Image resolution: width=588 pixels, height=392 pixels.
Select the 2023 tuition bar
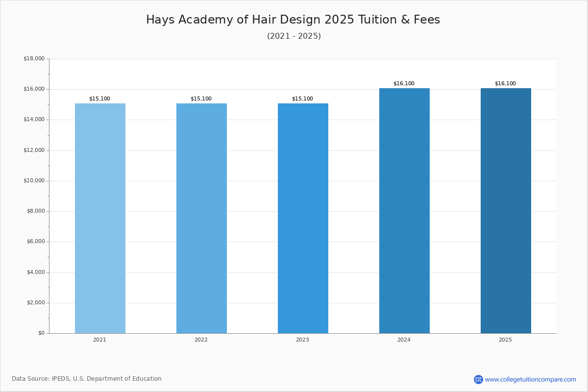303,218
